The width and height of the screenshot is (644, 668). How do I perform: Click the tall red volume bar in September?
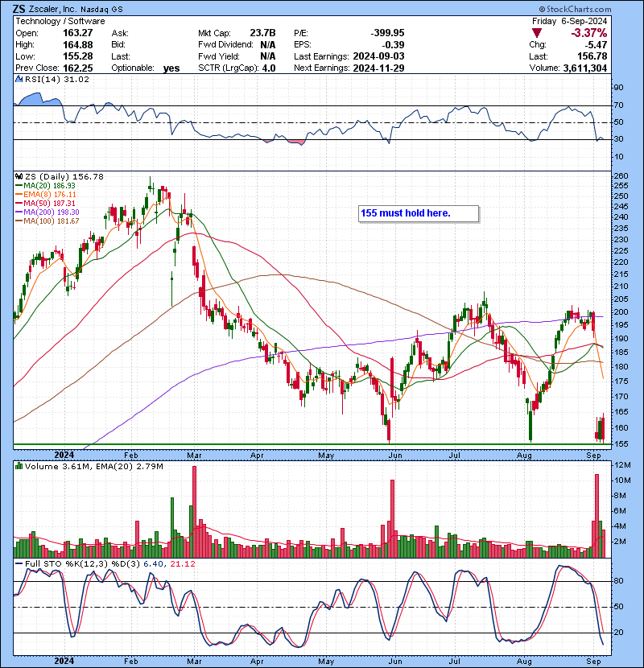[597, 516]
